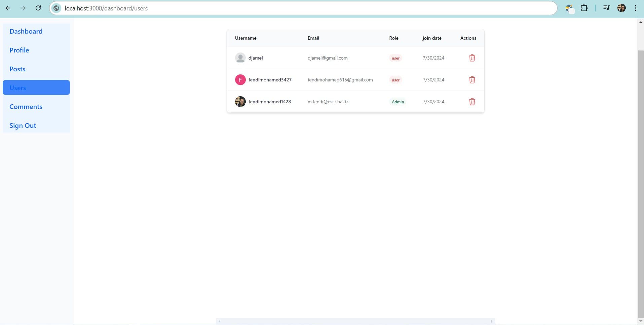Click the browser profile avatar
The height and width of the screenshot is (325, 644).
click(621, 8)
